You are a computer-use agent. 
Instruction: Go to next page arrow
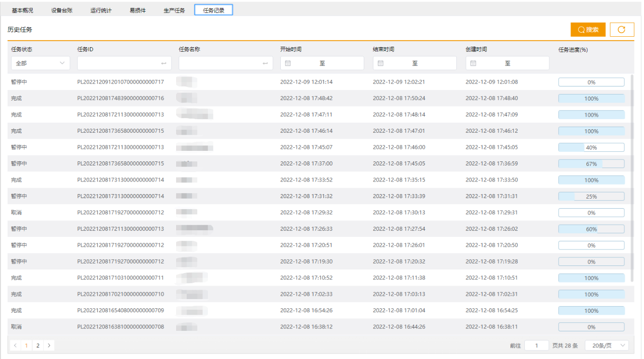click(x=49, y=345)
